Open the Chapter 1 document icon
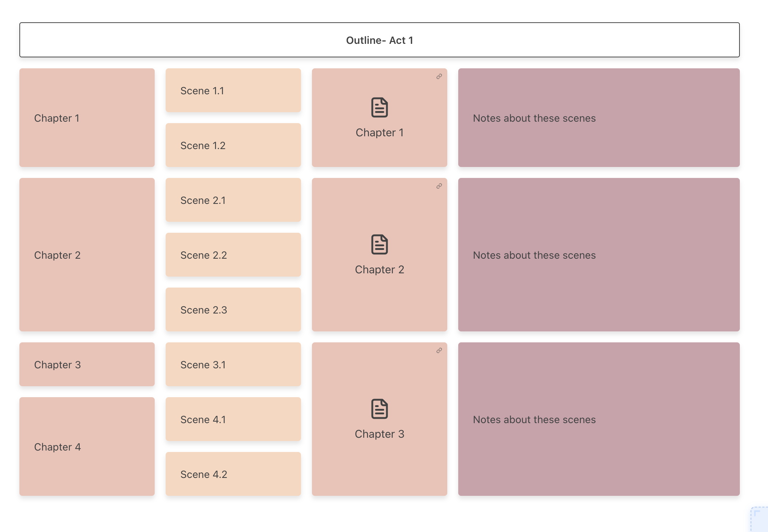This screenshot has height=532, width=768. pos(379,107)
